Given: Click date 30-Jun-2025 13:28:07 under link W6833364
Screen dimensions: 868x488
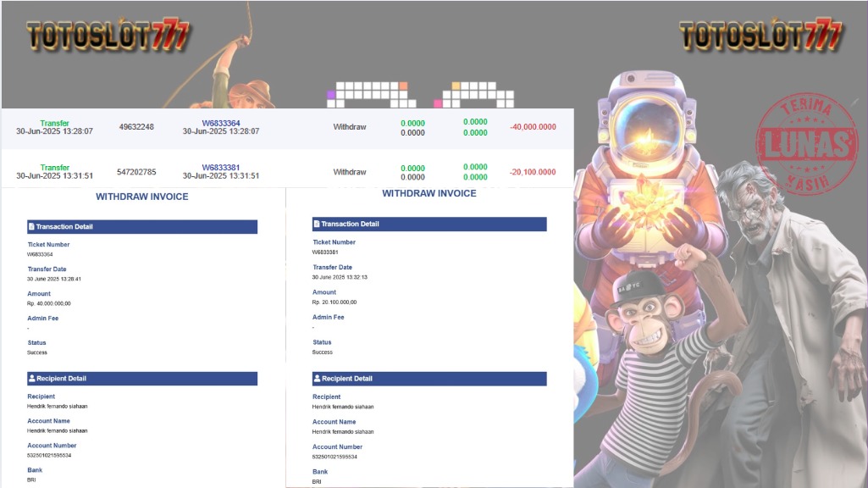Looking at the screenshot, I should click(x=221, y=131).
